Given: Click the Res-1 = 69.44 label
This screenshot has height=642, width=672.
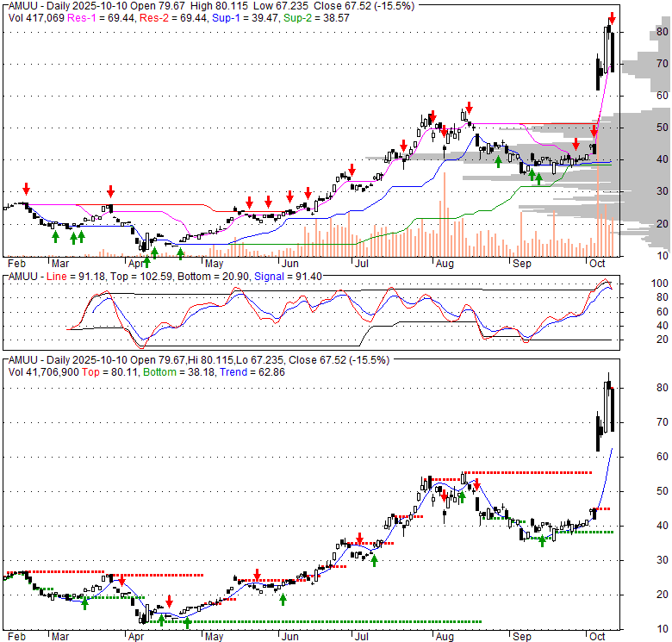Looking at the screenshot, I should [100, 18].
